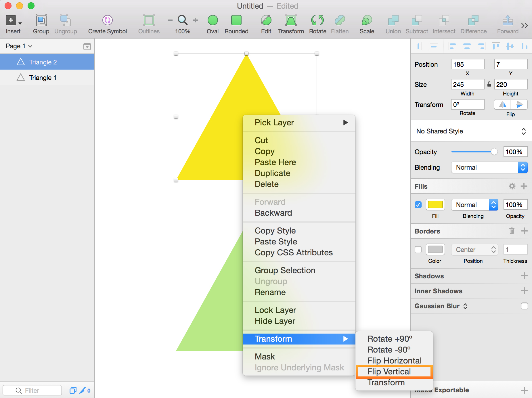Open the yellow fill color swatch

435,205
